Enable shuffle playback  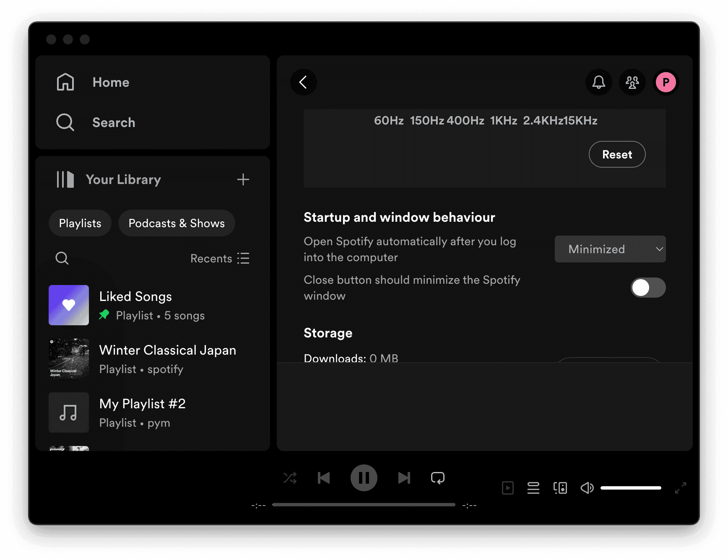pos(290,478)
